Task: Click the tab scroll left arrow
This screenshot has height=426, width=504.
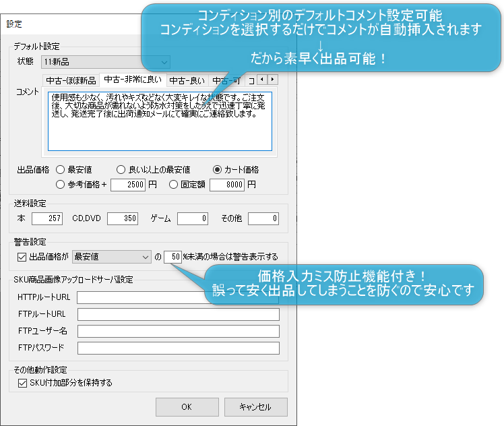Action: (x=263, y=80)
